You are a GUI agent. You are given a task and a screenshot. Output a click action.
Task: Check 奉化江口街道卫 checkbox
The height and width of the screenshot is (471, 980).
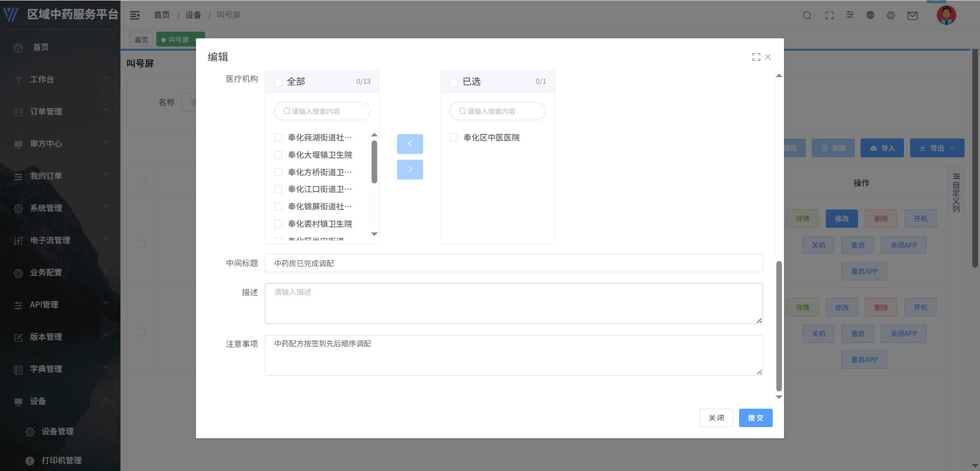(x=278, y=189)
